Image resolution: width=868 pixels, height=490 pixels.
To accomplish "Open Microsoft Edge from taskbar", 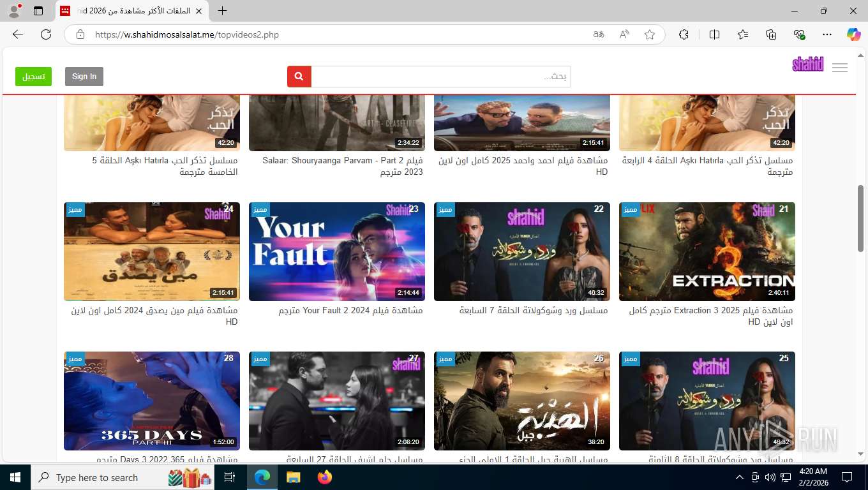I will pos(262,477).
